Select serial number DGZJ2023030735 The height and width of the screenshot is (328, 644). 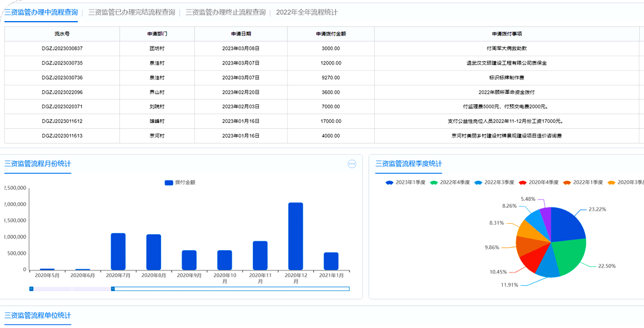point(62,63)
